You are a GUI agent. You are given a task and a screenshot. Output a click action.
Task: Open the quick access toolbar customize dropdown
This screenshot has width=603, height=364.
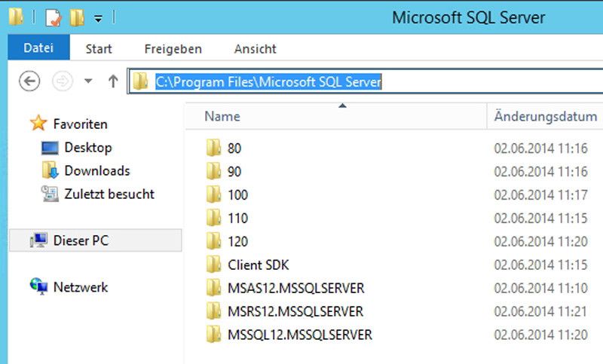tap(99, 18)
